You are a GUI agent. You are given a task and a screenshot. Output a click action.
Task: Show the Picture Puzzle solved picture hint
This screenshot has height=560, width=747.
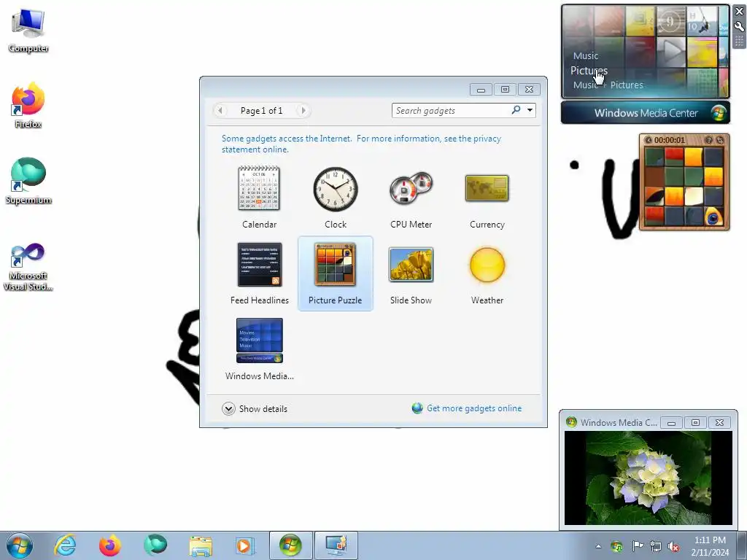[x=709, y=140]
